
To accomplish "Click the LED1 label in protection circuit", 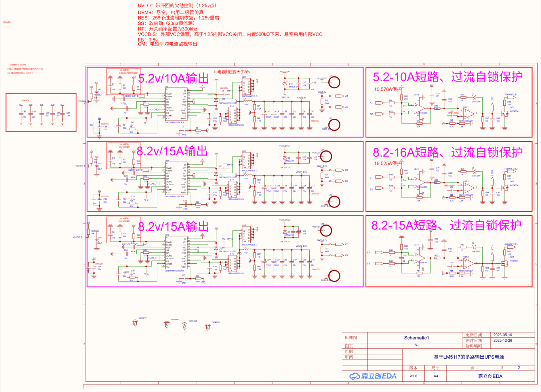I will point(492,99).
